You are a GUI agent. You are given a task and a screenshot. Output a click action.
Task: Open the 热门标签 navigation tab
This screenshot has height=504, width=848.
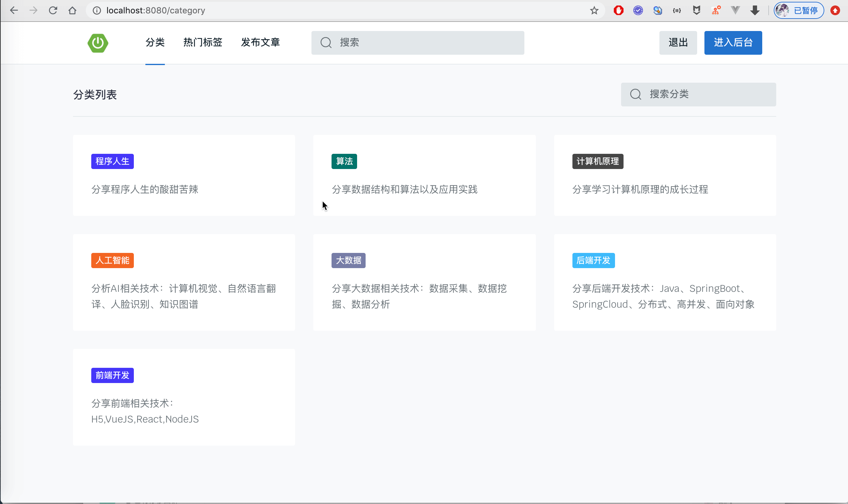point(203,43)
